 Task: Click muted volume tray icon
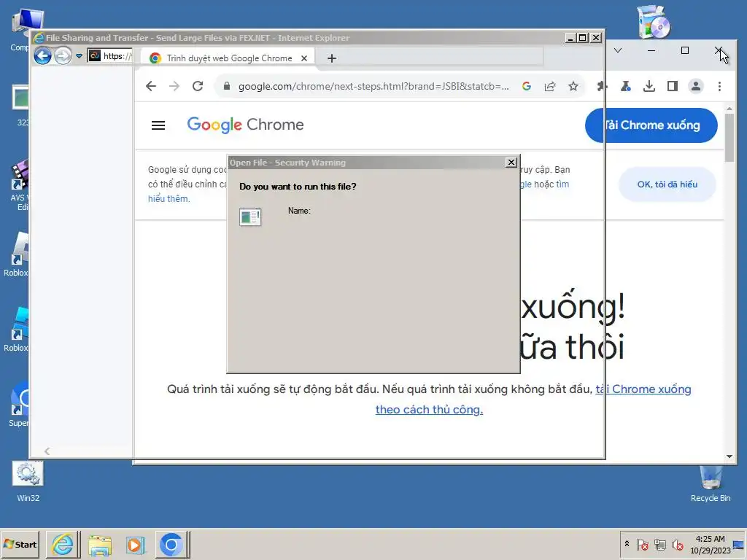(x=677, y=544)
